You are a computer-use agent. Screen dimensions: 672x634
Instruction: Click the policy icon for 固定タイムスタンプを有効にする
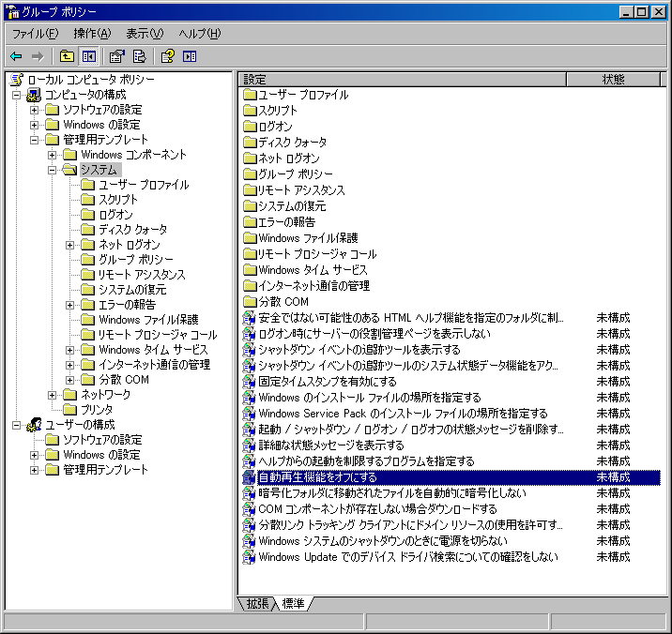coord(250,382)
